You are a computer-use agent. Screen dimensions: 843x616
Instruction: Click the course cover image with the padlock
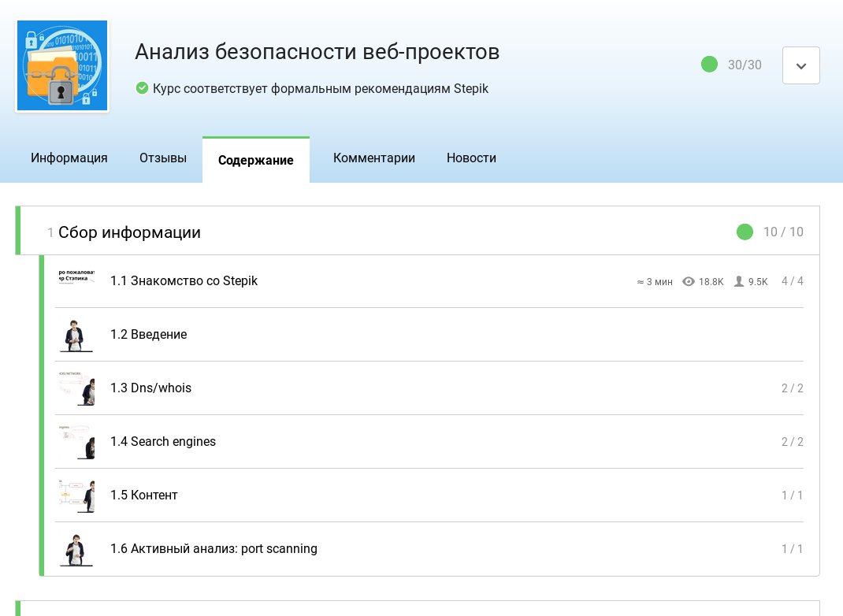pyautogui.click(x=62, y=65)
